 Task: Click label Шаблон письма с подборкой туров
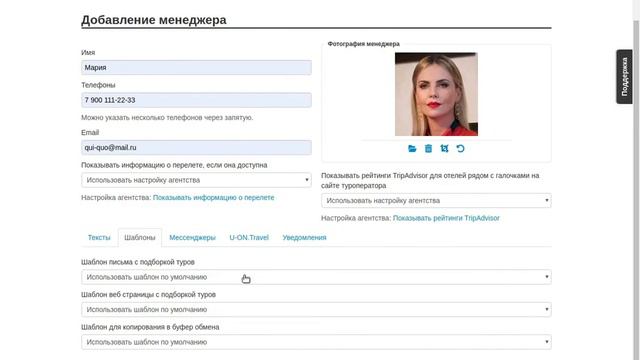(x=138, y=262)
